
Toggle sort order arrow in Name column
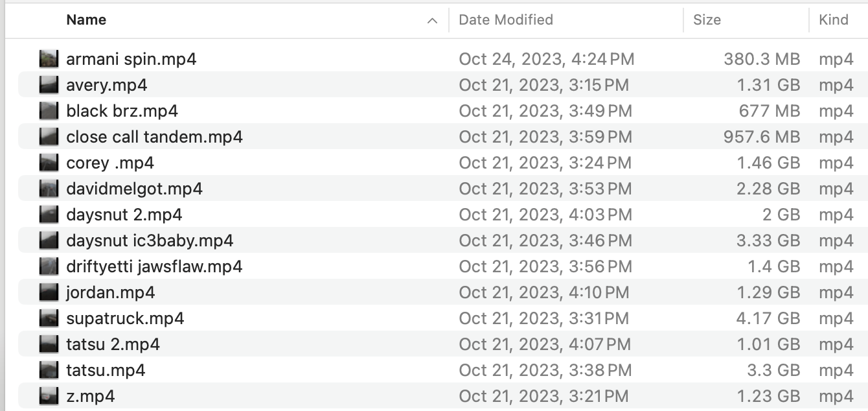pyautogui.click(x=432, y=21)
